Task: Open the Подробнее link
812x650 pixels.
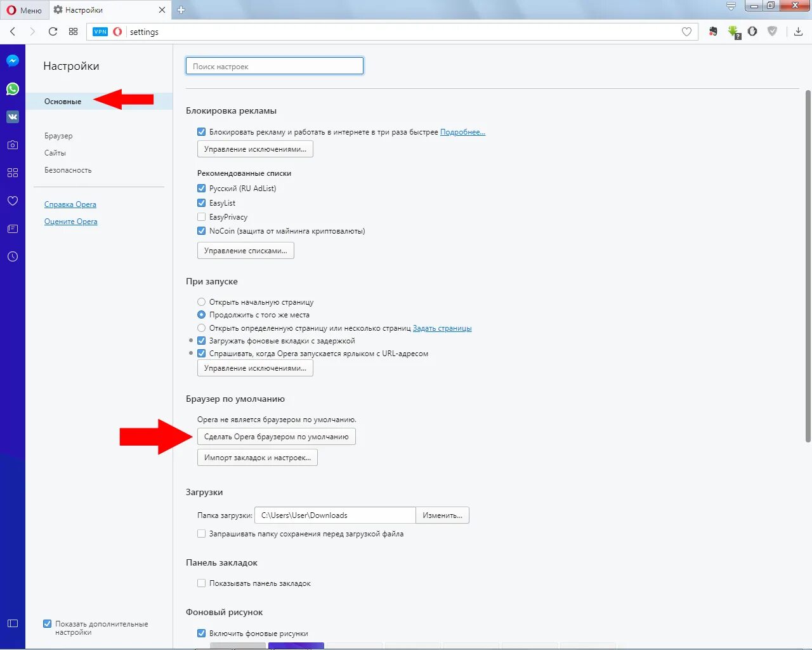Action: click(462, 132)
